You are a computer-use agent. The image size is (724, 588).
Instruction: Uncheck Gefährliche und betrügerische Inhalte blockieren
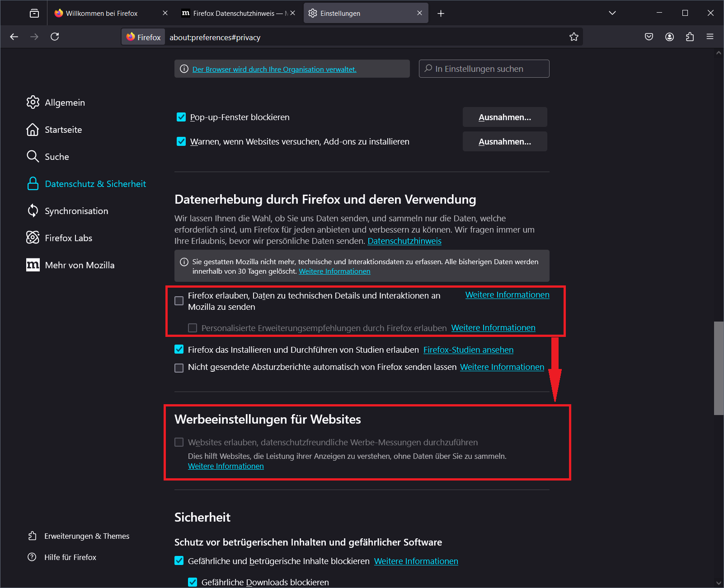(x=179, y=561)
